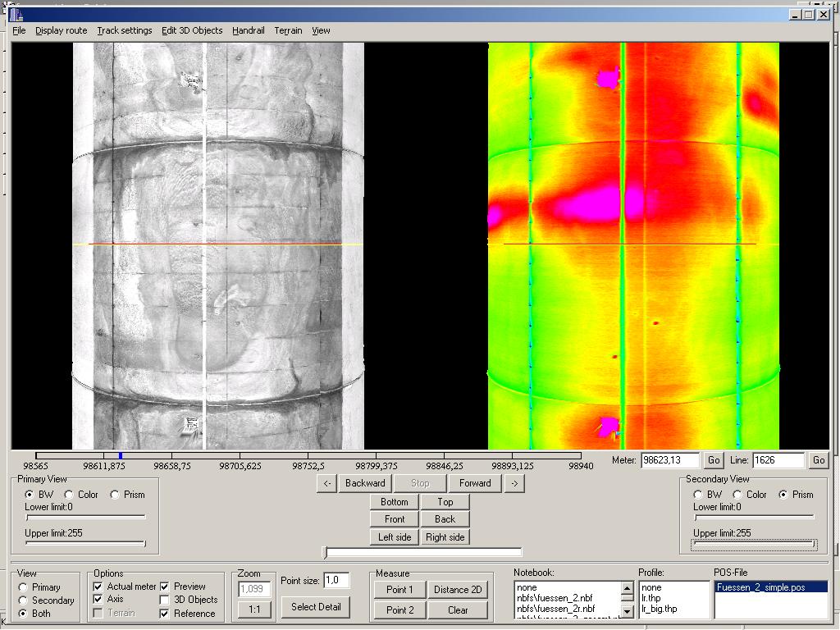Select BW in Secondary View
The width and height of the screenshot is (840, 630).
coord(699,495)
